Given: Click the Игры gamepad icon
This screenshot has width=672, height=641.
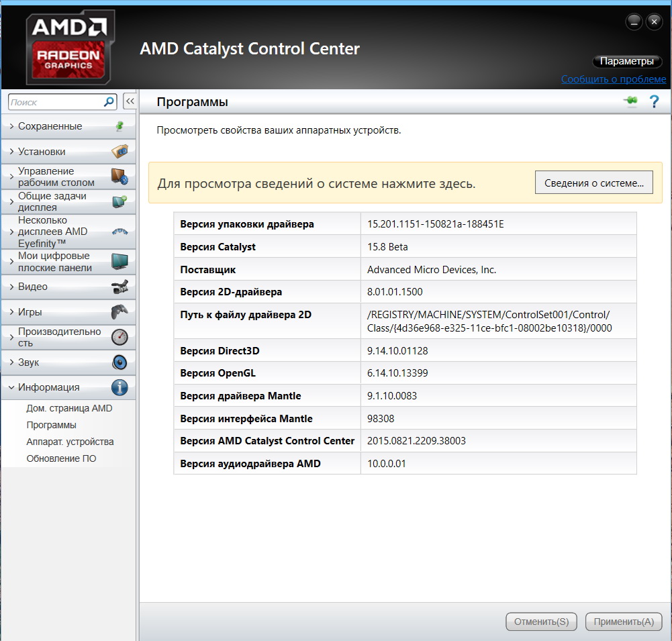Looking at the screenshot, I should click(119, 312).
